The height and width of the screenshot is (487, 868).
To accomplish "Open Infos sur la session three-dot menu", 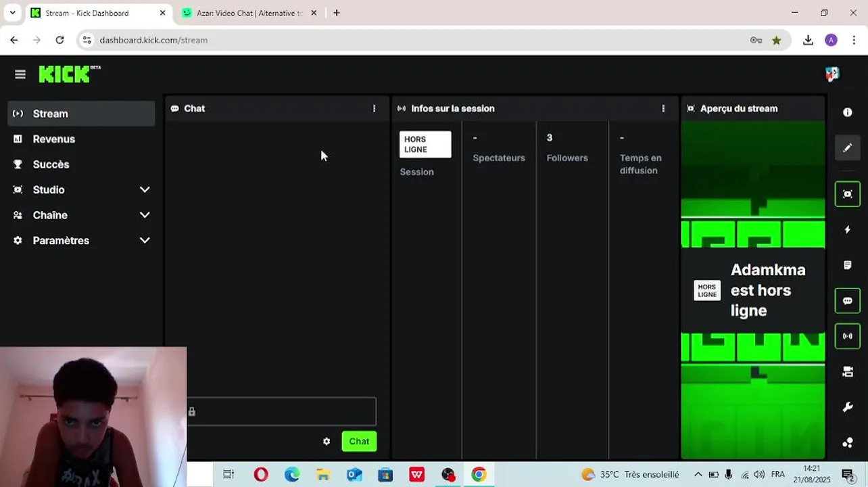I will (663, 108).
